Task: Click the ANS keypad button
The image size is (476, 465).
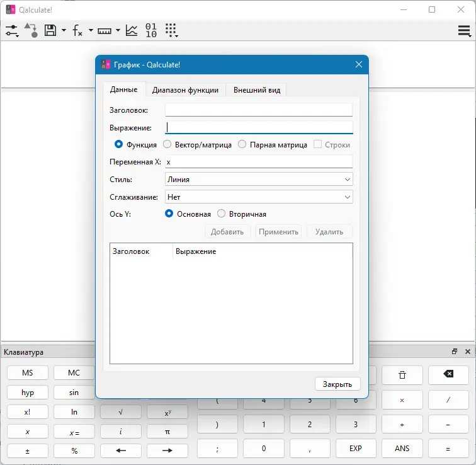Action: pyautogui.click(x=402, y=448)
